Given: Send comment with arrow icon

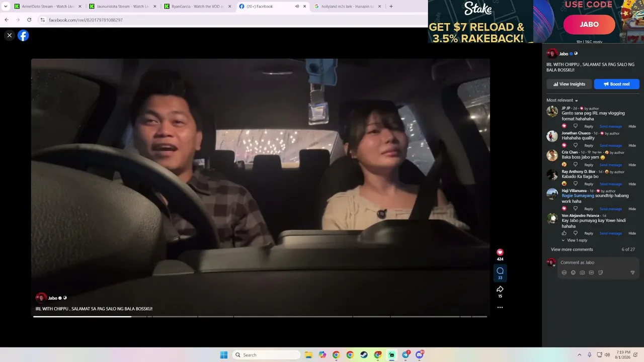Looking at the screenshot, I should pyautogui.click(x=632, y=273).
